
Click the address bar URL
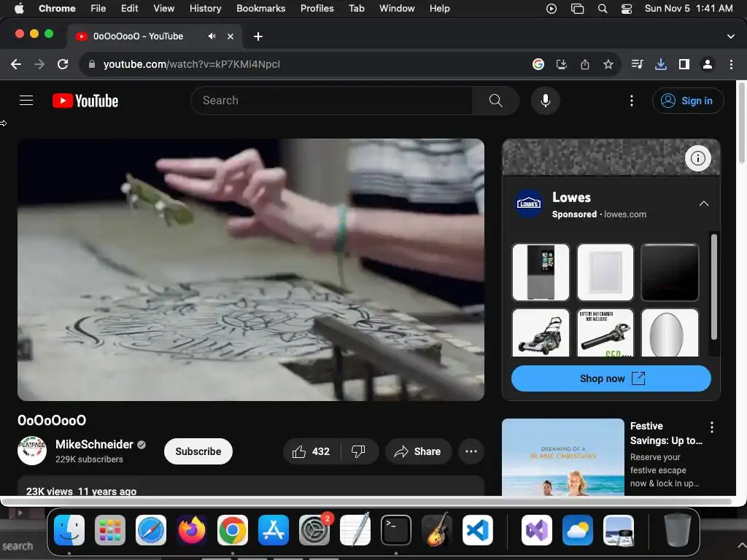click(192, 64)
